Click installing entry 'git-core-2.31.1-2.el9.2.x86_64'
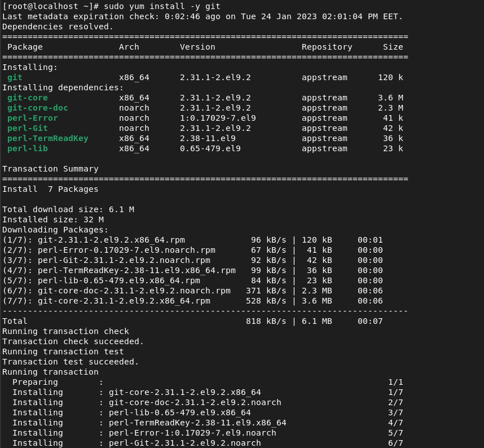Viewport: 484px width, 448px height. (185, 393)
